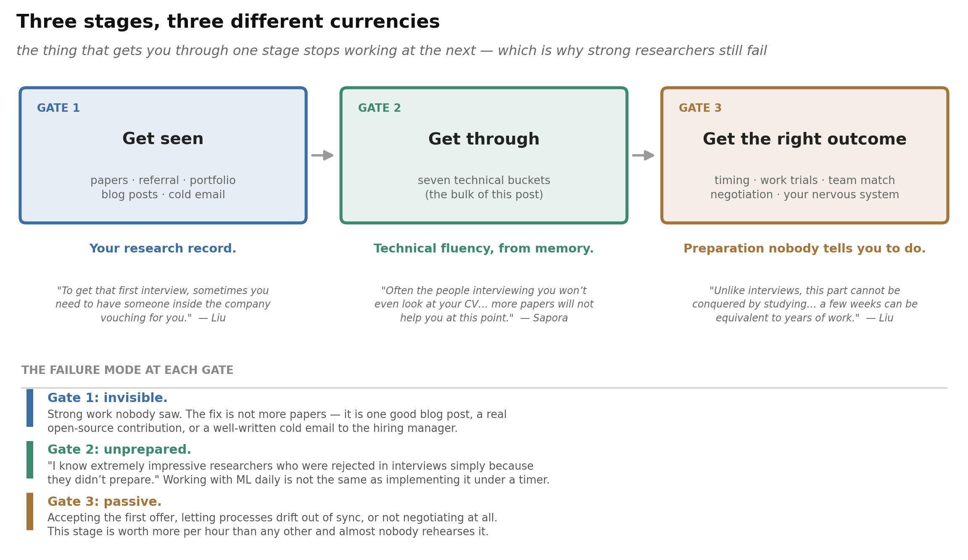Click the arrow between Gate 1 and Gate 2

322,155
